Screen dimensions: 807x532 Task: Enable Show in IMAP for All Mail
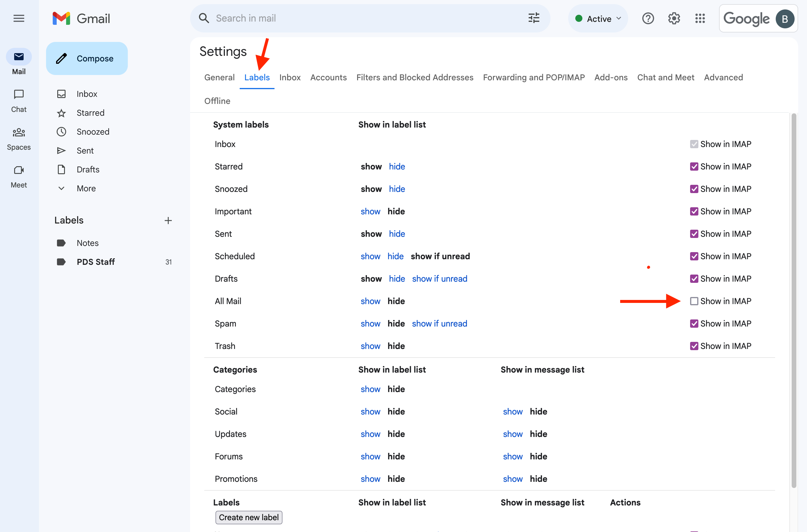tap(694, 301)
